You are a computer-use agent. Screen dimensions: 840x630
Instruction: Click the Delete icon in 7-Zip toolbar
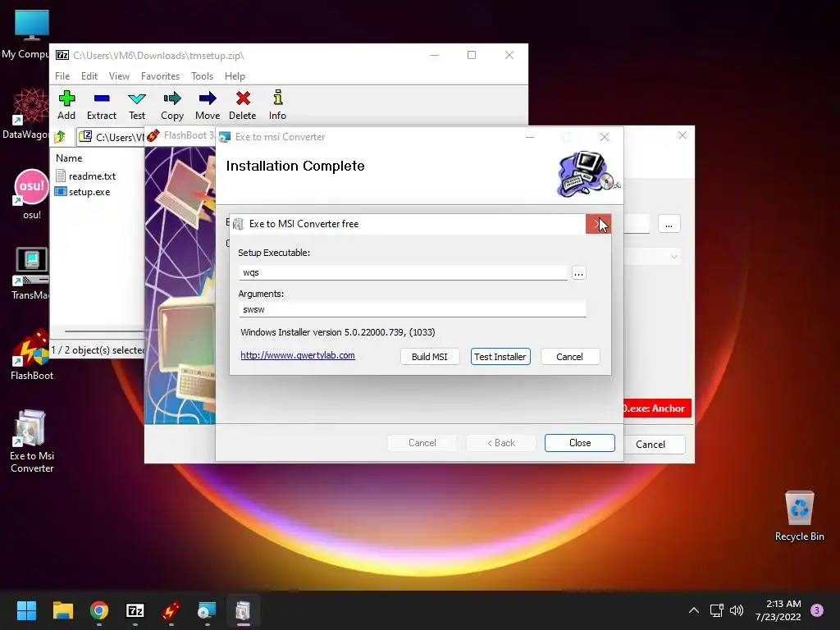coord(243,105)
